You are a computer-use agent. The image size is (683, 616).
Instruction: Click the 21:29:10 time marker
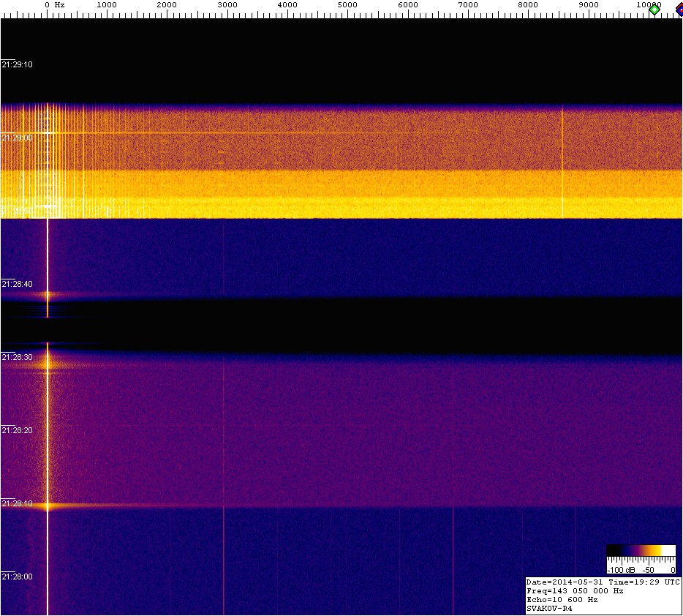click(17, 64)
